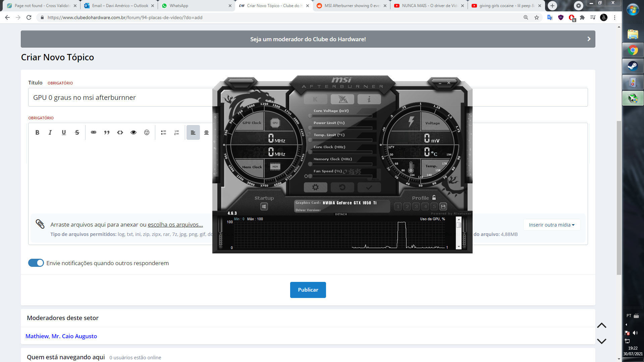The height and width of the screenshot is (362, 644).
Task: Open the 'Inserir outra mídia' dropdown
Action: 551,225
